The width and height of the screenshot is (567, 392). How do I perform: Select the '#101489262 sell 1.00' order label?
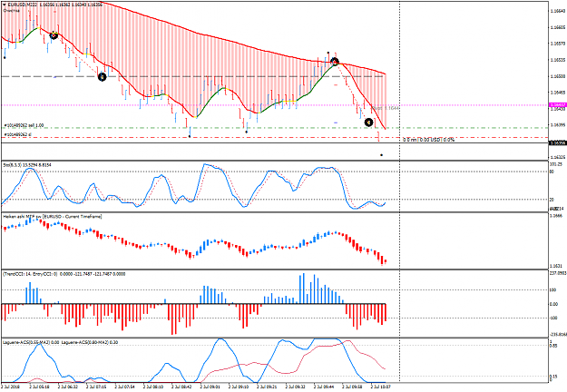(x=24, y=125)
